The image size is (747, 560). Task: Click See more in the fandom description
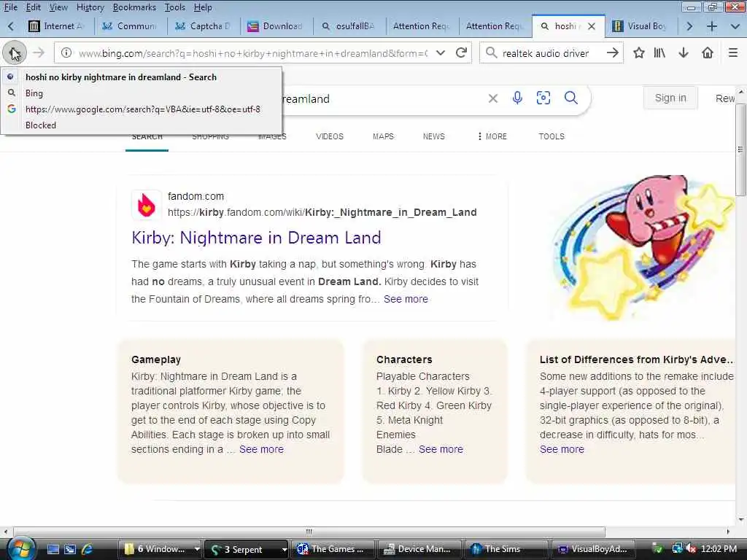(406, 299)
